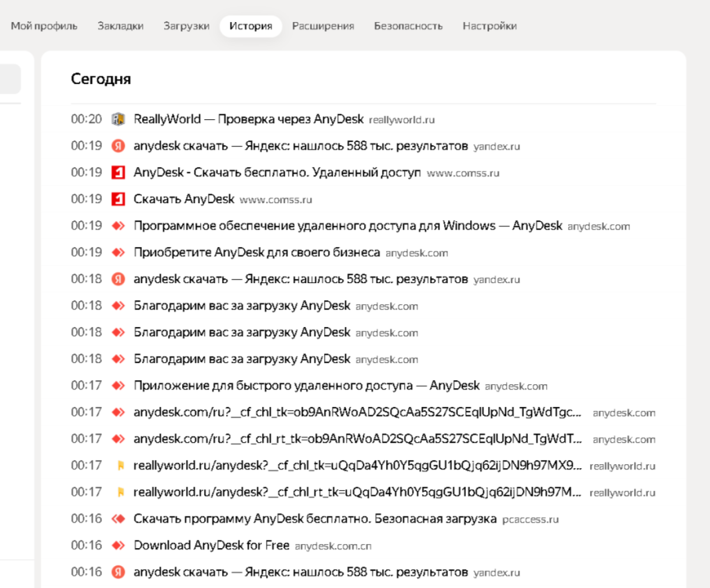Click AnyDesk favicon beside 'Программное обеспечение удаленного доступа'

(118, 226)
